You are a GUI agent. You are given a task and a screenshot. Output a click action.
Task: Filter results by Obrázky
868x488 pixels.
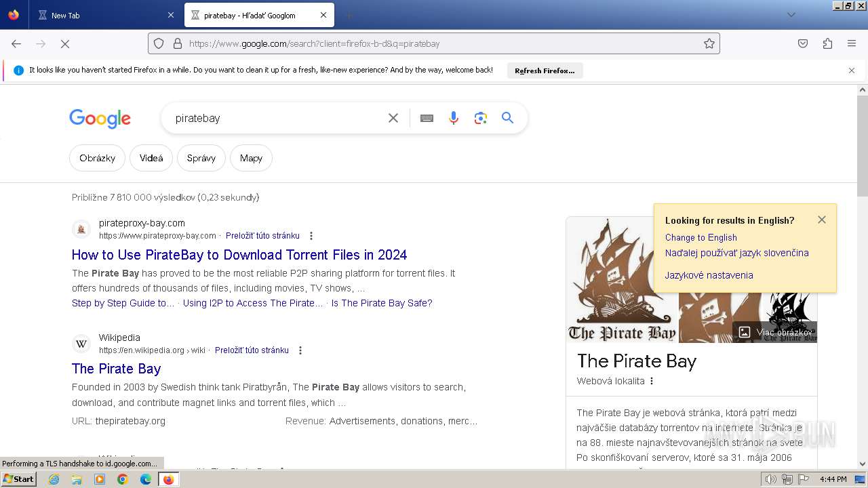(97, 158)
